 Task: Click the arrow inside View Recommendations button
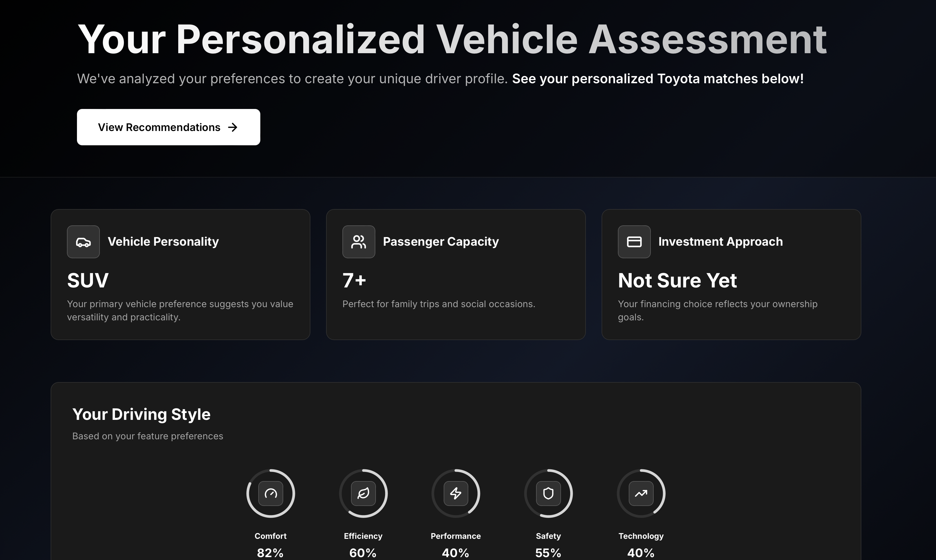(233, 127)
